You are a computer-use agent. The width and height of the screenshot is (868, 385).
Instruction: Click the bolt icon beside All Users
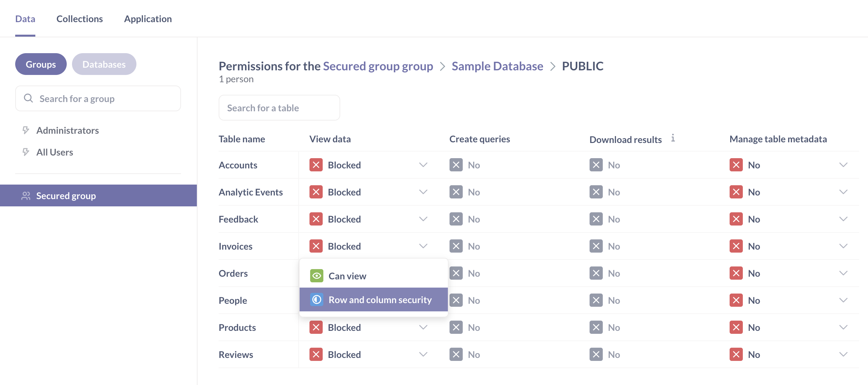coord(26,152)
